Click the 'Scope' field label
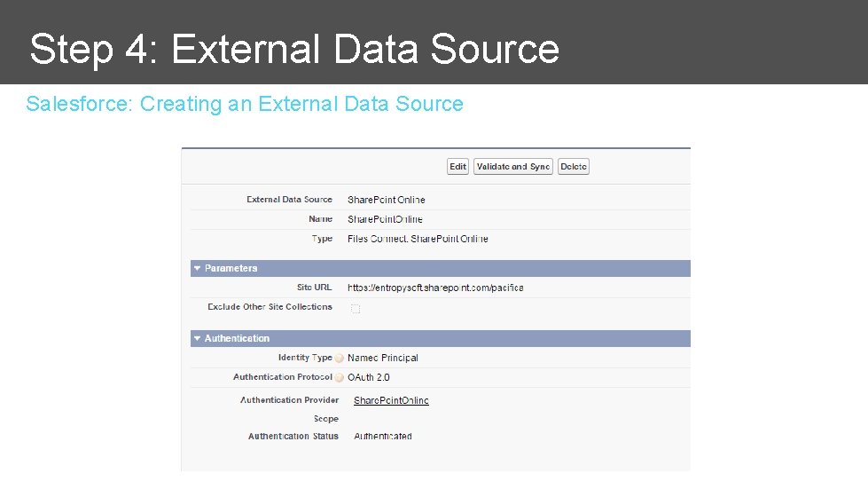The height and width of the screenshot is (489, 868). (x=326, y=419)
